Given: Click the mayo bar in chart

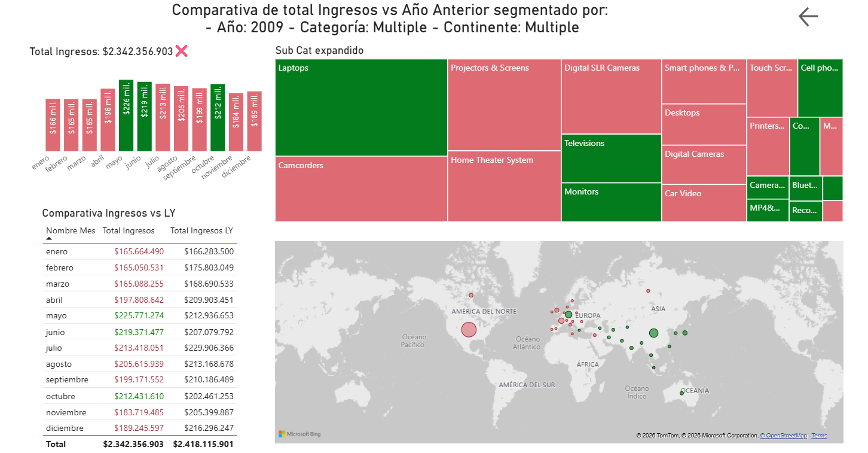Looking at the screenshot, I should coord(126,115).
